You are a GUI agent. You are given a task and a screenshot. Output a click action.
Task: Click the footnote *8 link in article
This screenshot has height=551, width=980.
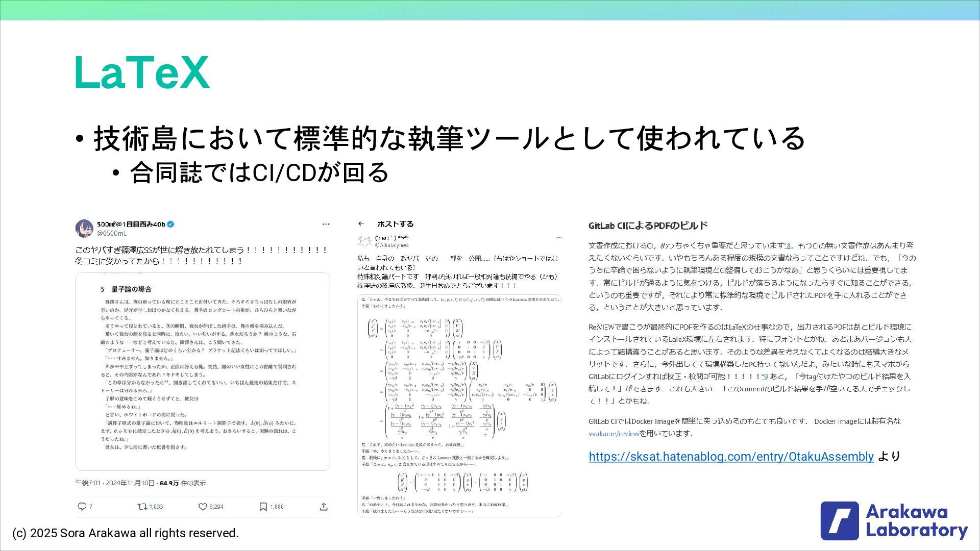788,245
